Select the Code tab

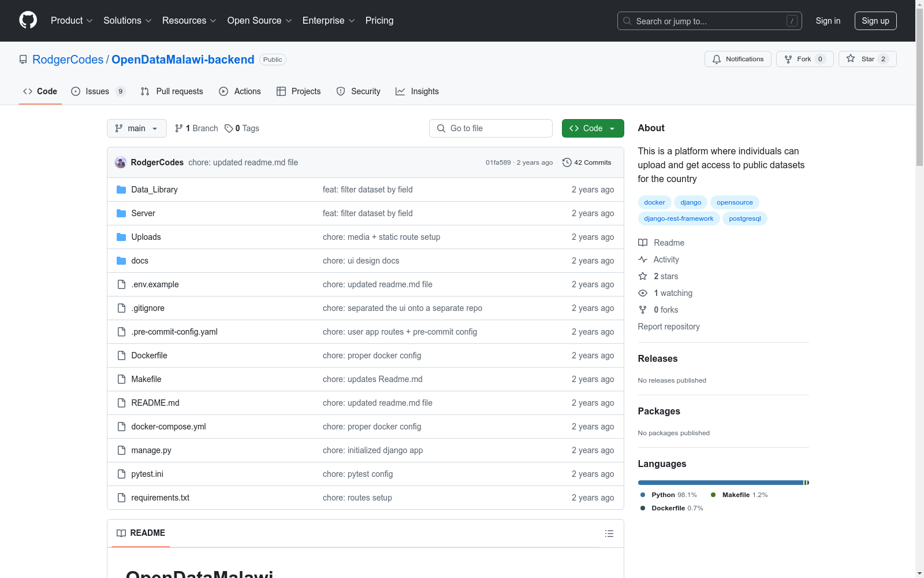(x=40, y=91)
